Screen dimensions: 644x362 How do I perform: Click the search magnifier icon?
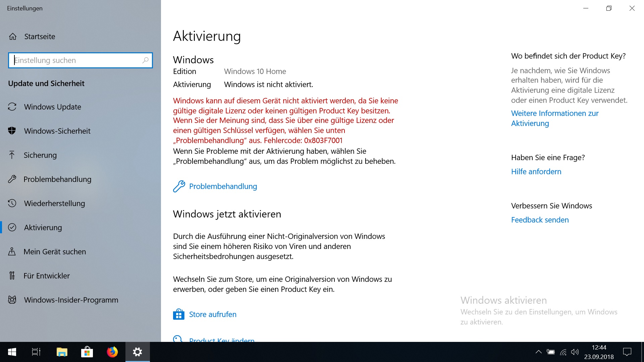point(145,60)
